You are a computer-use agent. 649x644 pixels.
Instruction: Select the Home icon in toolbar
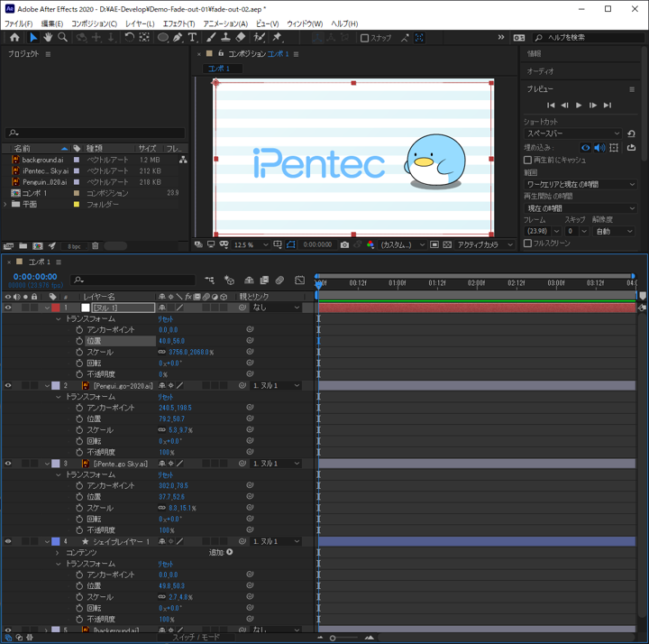[x=14, y=37]
